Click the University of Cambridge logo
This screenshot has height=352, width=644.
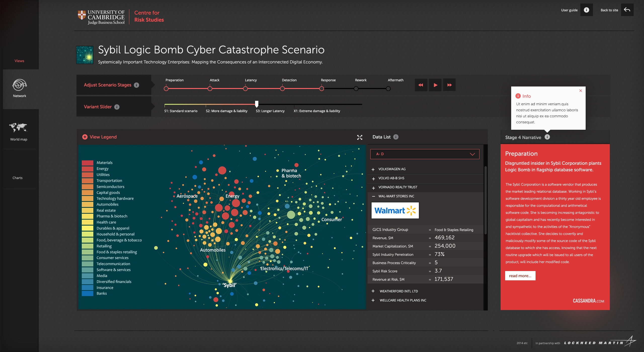pyautogui.click(x=101, y=17)
